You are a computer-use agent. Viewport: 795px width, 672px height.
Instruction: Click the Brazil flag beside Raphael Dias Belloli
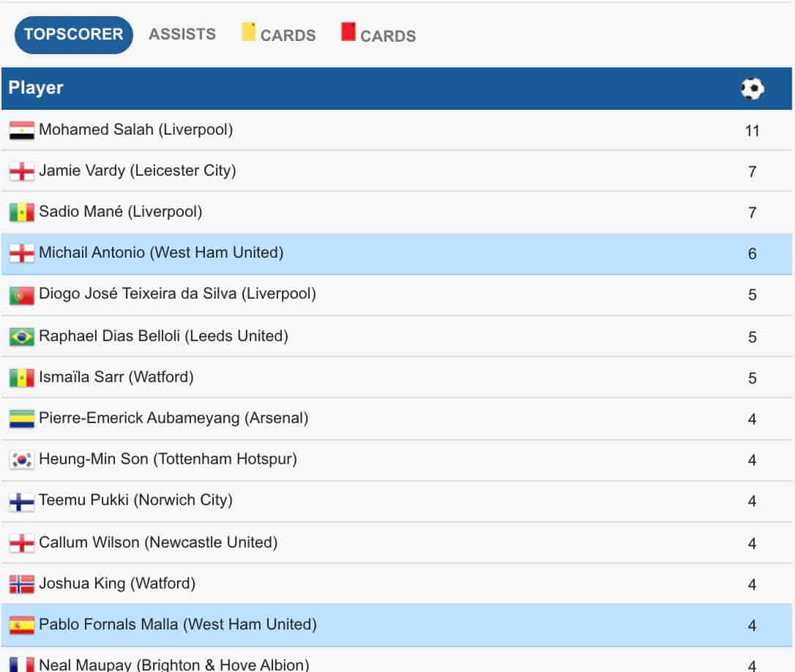(22, 337)
